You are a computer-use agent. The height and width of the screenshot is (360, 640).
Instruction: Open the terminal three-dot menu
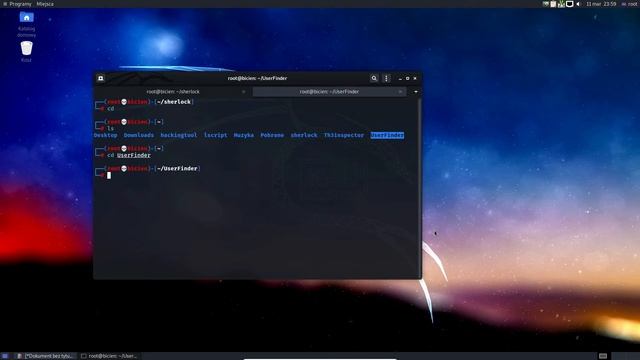(x=386, y=78)
